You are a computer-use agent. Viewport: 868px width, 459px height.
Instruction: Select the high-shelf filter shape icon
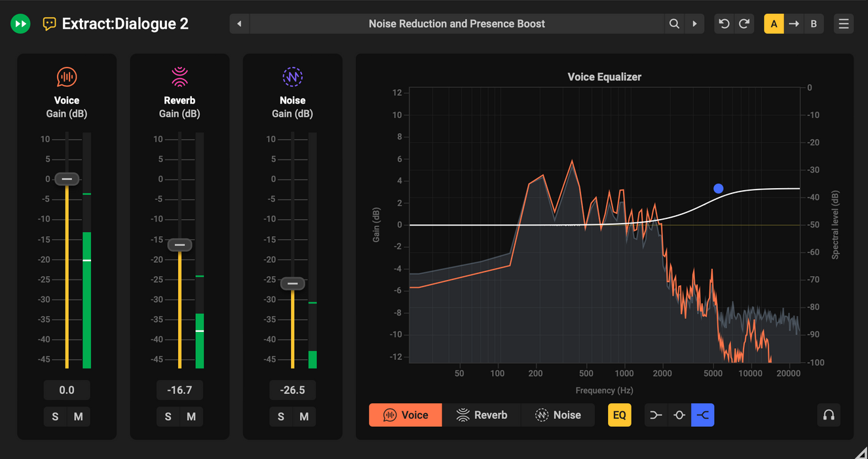coord(702,415)
